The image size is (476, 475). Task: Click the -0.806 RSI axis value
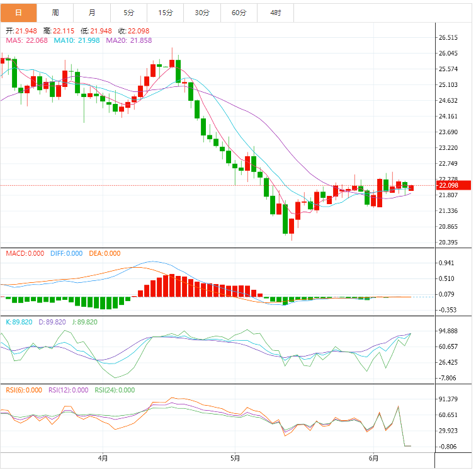[446, 447]
